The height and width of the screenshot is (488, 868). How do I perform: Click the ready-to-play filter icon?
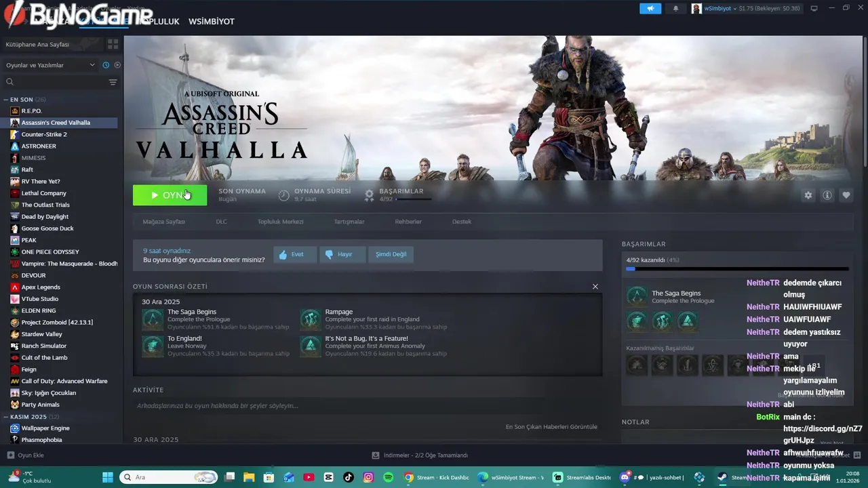tap(117, 65)
